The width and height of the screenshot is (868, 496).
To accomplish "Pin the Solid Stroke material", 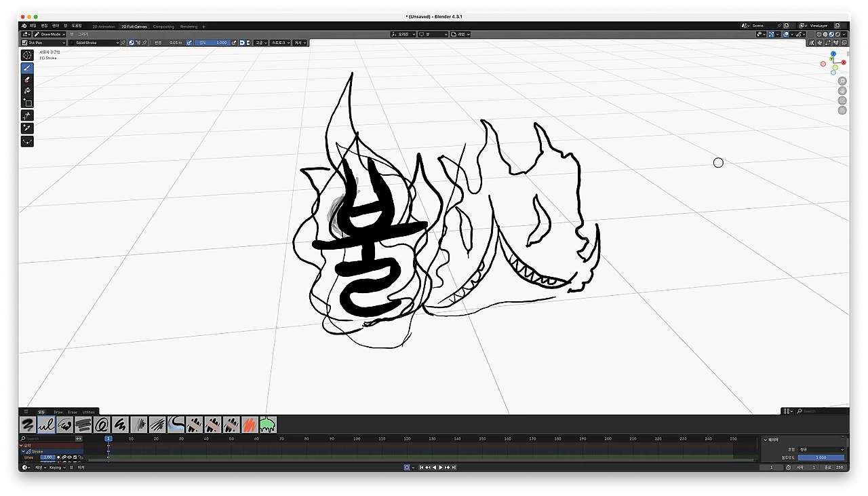I will pyautogui.click(x=123, y=43).
